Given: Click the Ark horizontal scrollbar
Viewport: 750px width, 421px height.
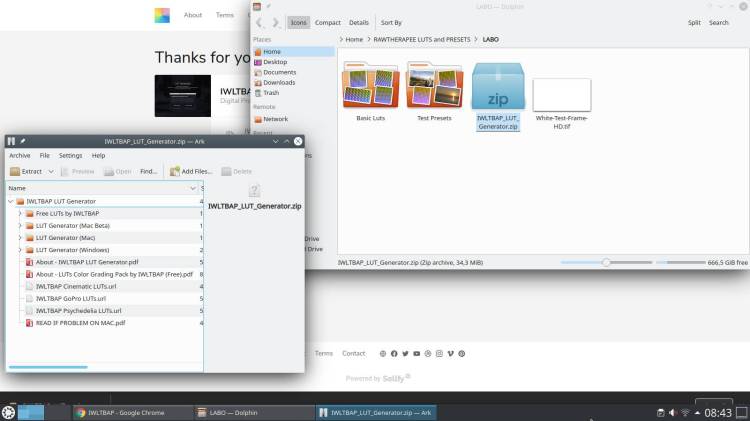Looking at the screenshot, I should (48, 367).
